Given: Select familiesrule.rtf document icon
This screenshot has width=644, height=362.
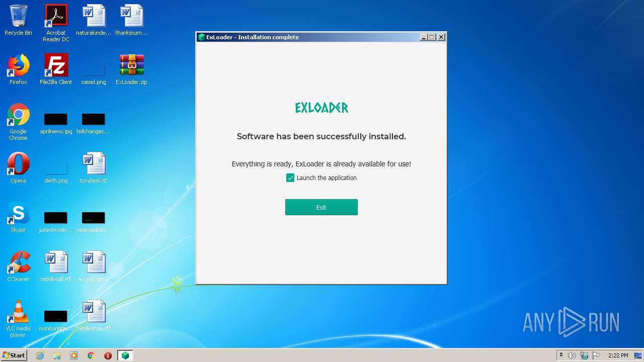Looking at the screenshot, I should pyautogui.click(x=94, y=316).
